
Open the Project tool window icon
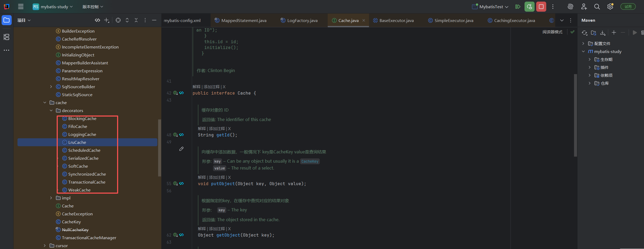click(7, 20)
